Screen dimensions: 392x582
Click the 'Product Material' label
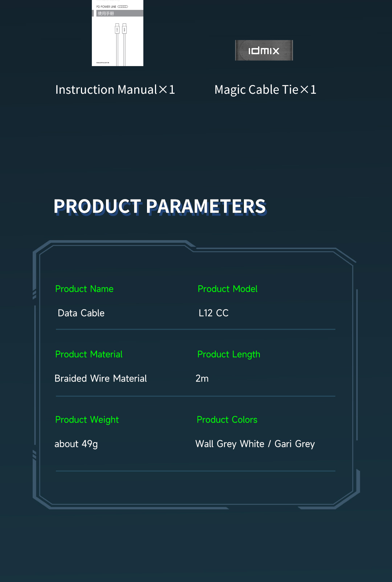coord(89,354)
